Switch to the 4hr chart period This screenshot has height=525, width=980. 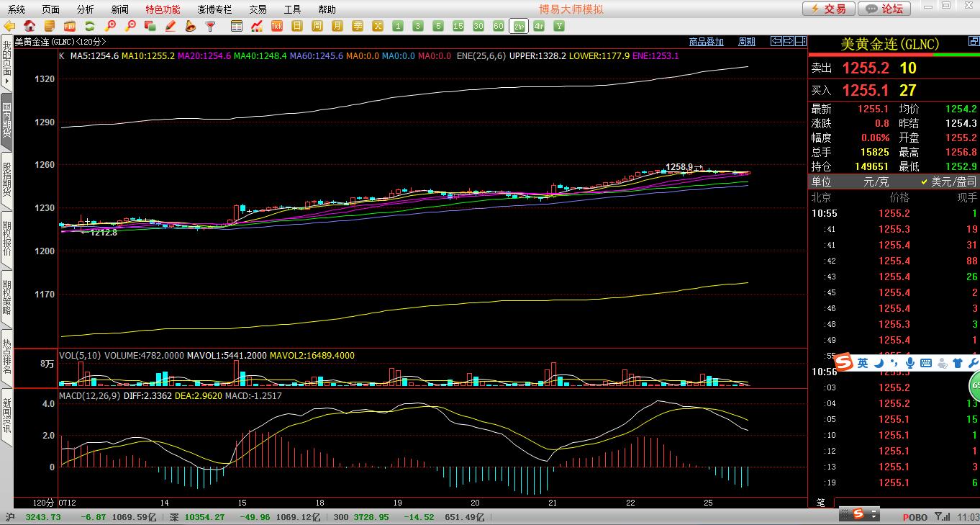pyautogui.click(x=539, y=26)
